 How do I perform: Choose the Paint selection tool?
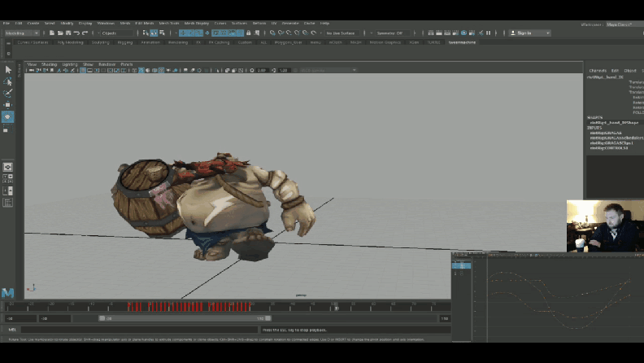point(8,93)
